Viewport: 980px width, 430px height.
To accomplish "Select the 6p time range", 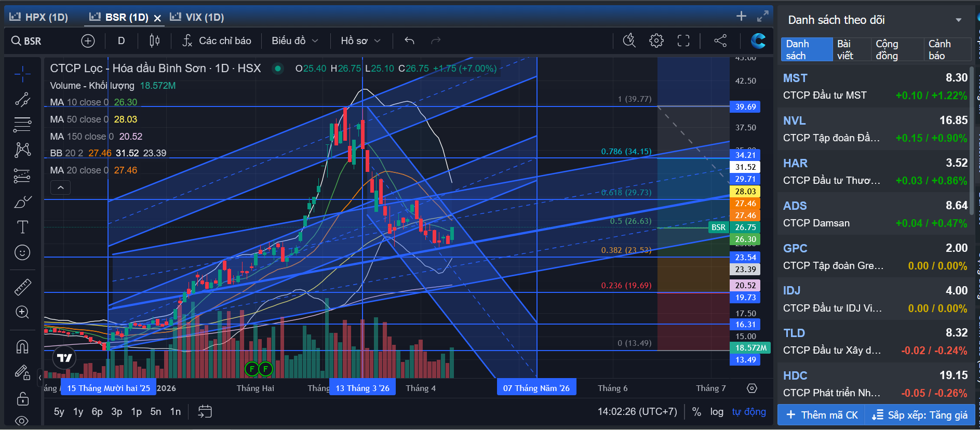I will (97, 412).
